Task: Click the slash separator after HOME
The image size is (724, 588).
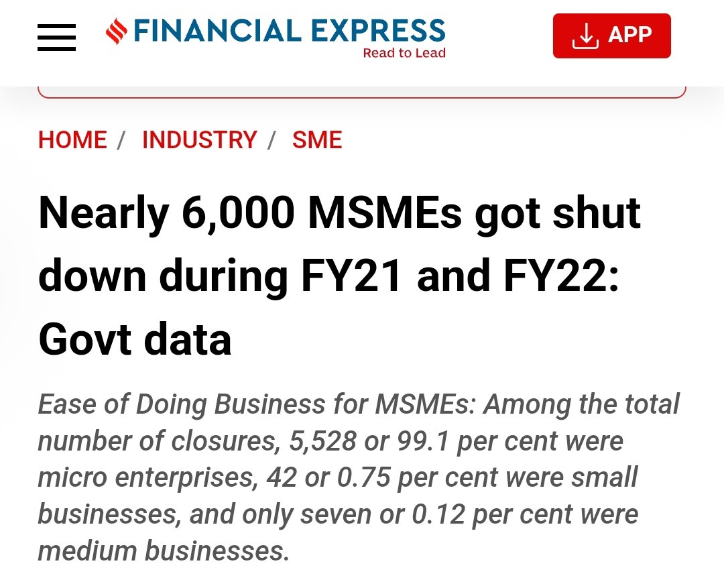Action: [x=122, y=140]
